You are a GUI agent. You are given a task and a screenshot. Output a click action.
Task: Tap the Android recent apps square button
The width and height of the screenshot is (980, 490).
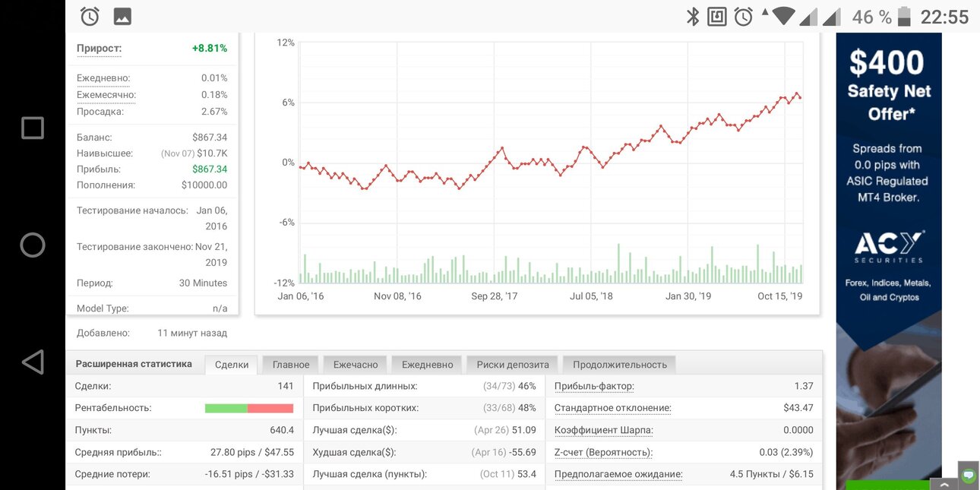point(33,128)
